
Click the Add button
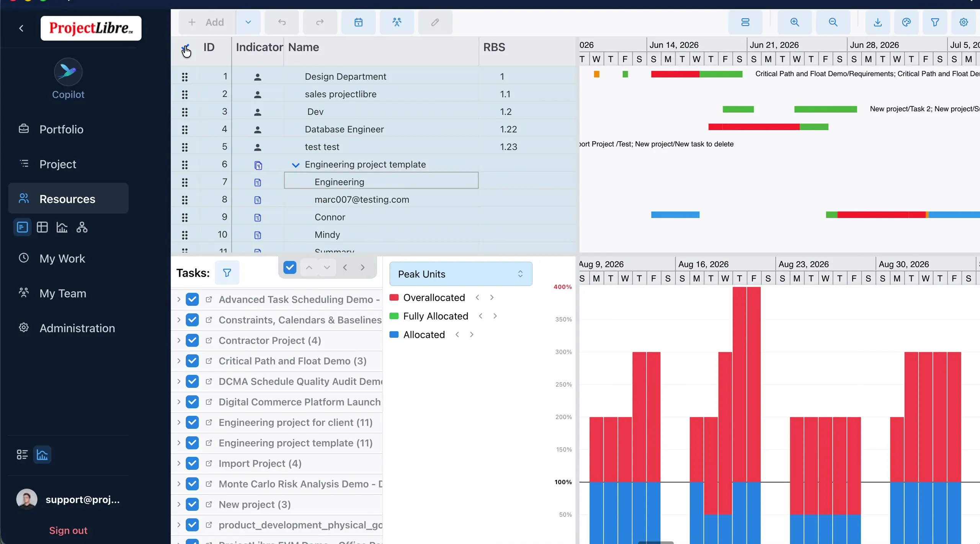[x=207, y=22]
